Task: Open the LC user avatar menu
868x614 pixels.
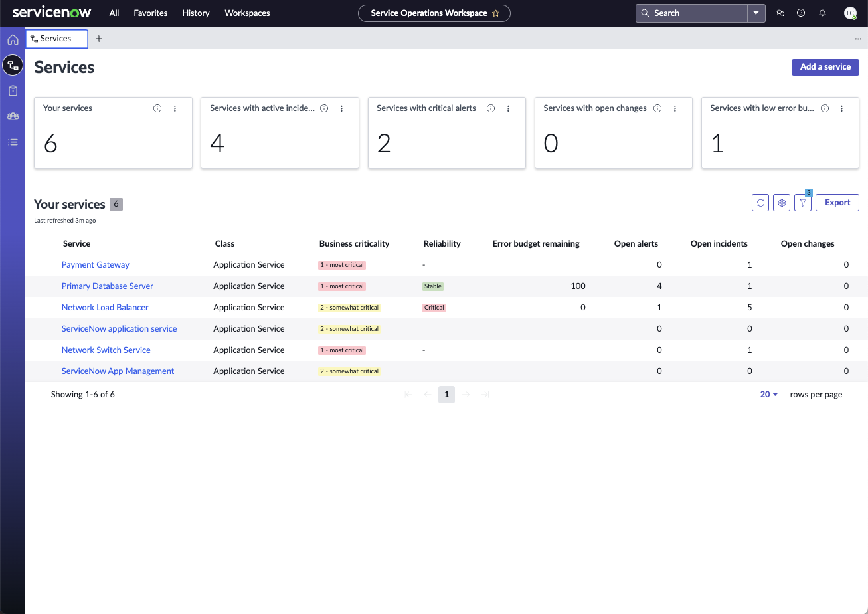Action: (850, 13)
